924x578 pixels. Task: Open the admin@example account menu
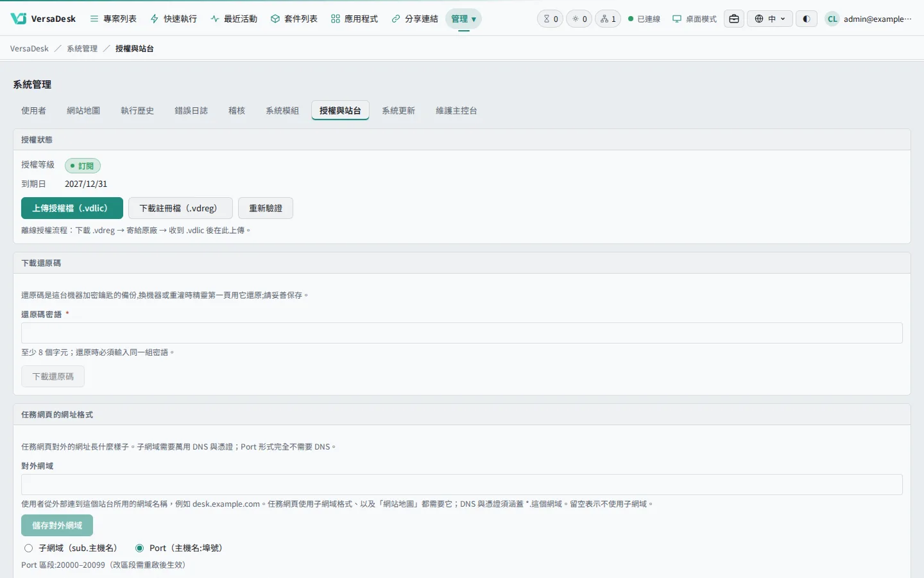(x=869, y=19)
